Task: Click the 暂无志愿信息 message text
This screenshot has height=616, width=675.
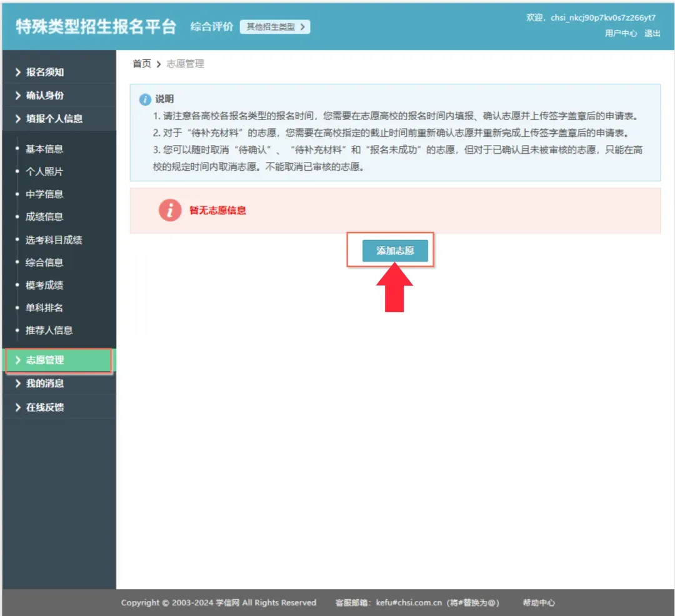Action: coord(217,210)
